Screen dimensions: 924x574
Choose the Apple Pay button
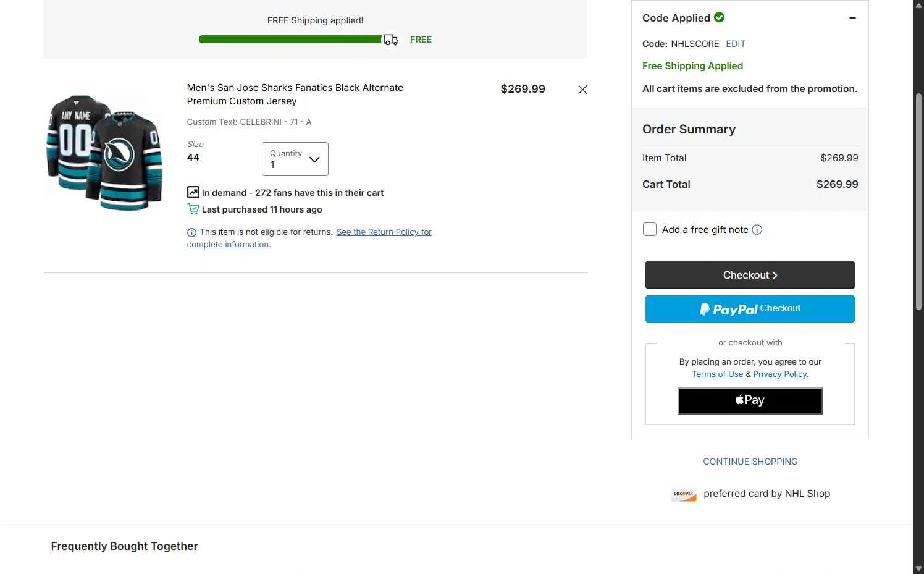[750, 401]
